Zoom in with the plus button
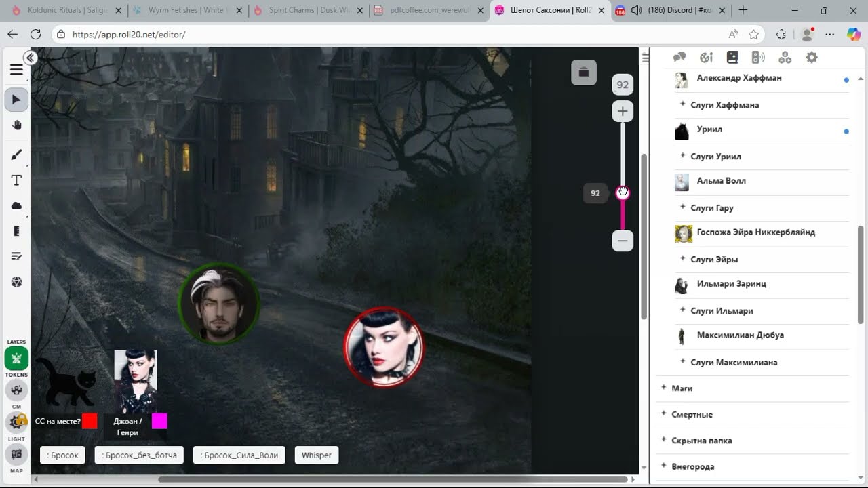 tap(623, 111)
